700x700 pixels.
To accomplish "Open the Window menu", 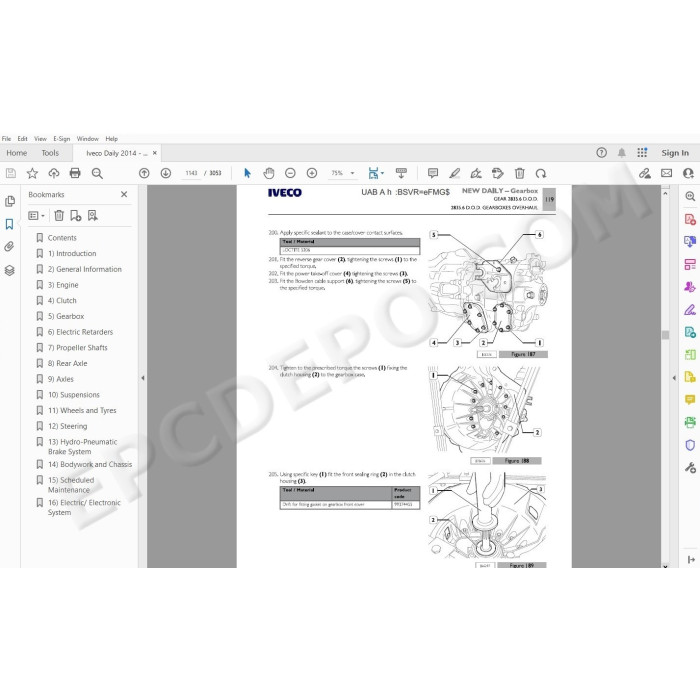I will click(88, 139).
